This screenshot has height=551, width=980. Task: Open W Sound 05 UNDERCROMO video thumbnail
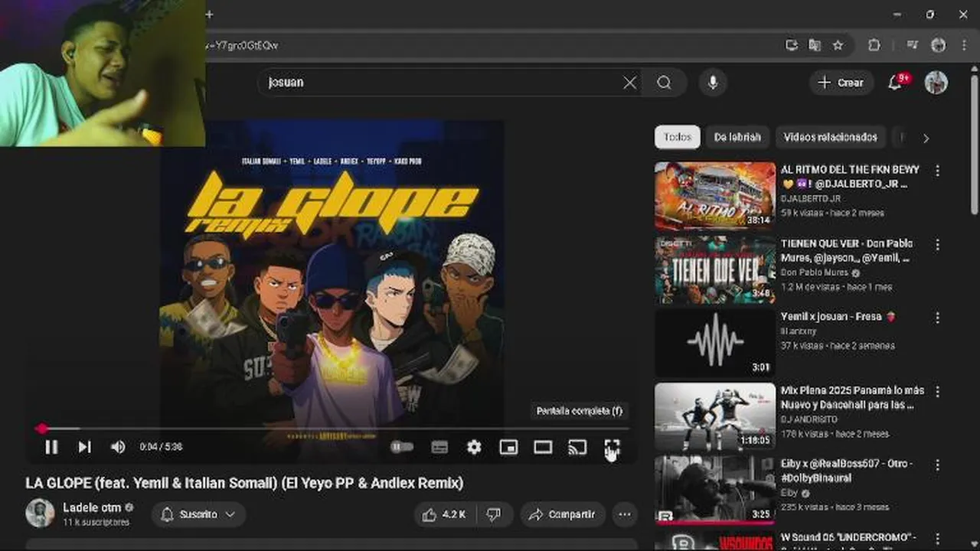click(x=715, y=540)
